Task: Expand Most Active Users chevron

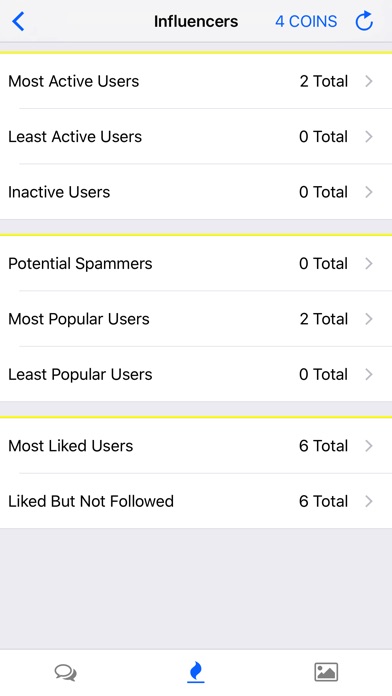Action: tap(368, 81)
